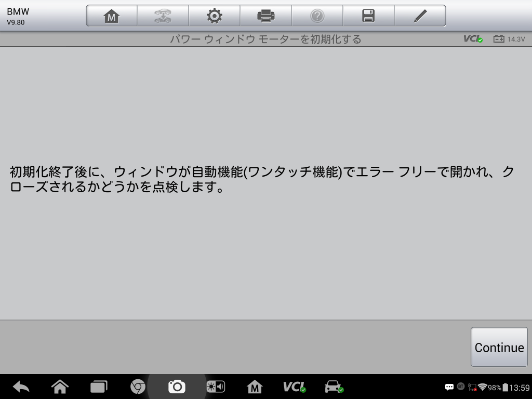Take a screenshot with camera icon
The width and height of the screenshot is (532, 399).
pyautogui.click(x=177, y=387)
